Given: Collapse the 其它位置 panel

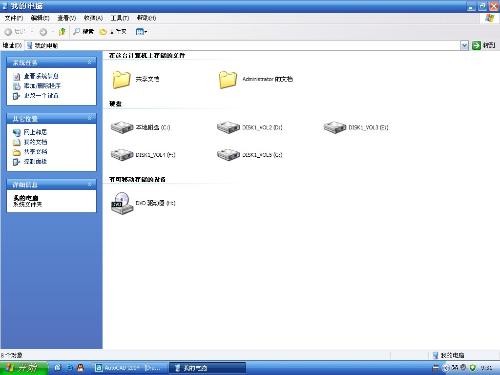Looking at the screenshot, I should pos(89,118).
